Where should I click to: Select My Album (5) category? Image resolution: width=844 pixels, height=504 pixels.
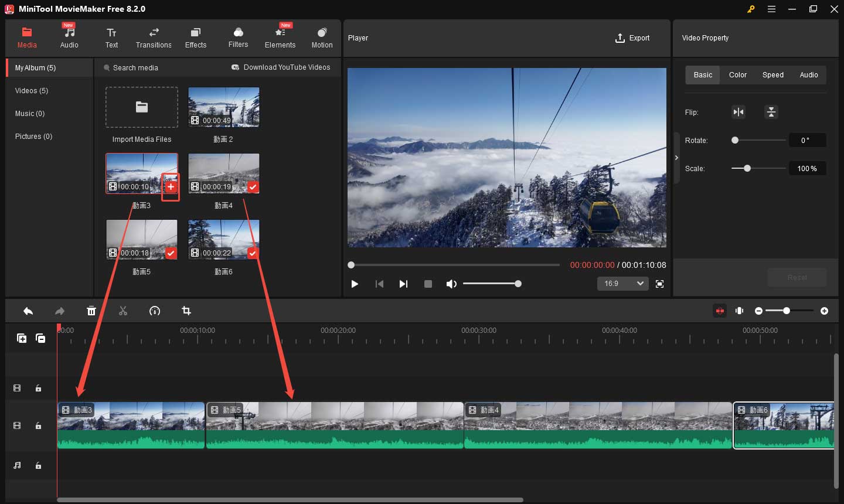pos(50,68)
